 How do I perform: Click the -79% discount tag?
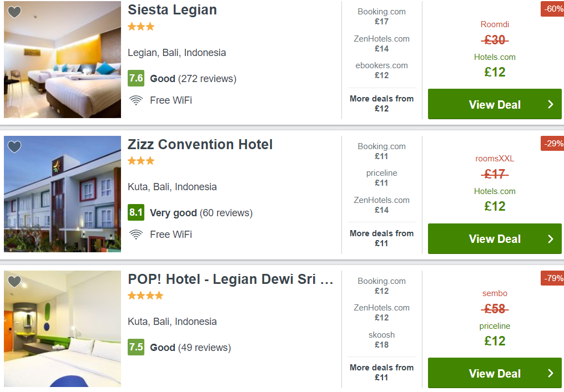pyautogui.click(x=552, y=278)
